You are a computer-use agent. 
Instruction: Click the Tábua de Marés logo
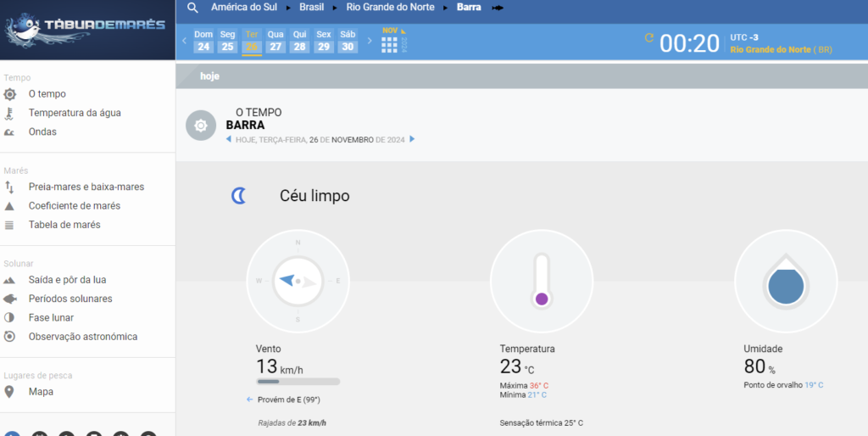pyautogui.click(x=86, y=31)
